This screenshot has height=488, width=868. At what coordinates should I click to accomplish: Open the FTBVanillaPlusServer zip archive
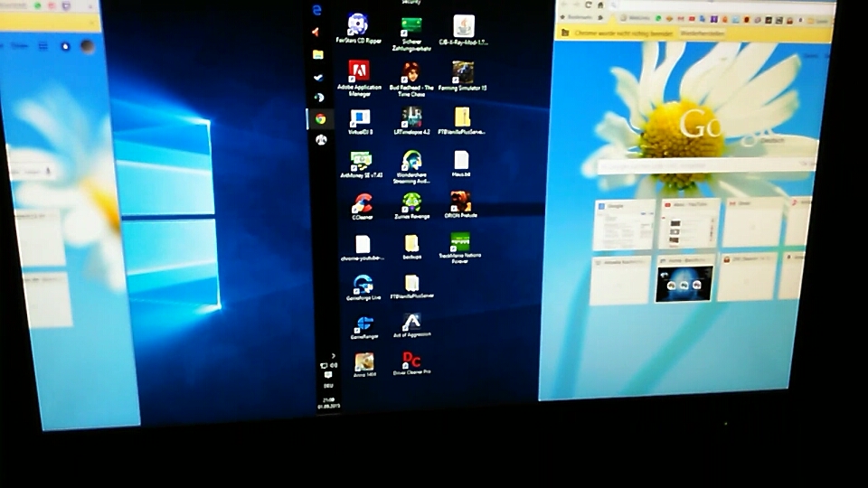coord(462,120)
